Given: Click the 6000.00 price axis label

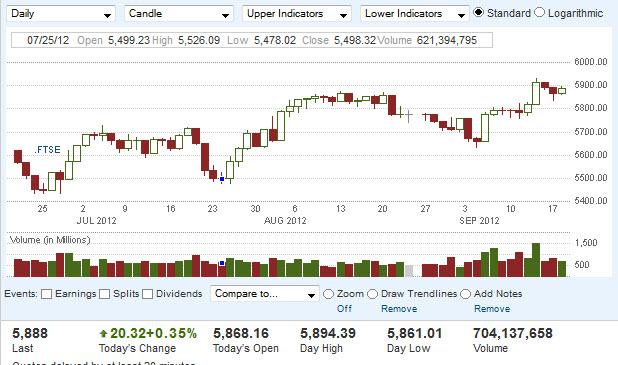Looking at the screenshot, I should tap(591, 62).
